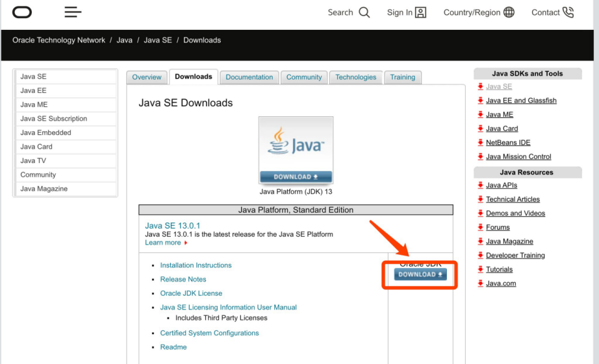Open Community in left sidebar
The width and height of the screenshot is (599, 364).
(x=66, y=175)
